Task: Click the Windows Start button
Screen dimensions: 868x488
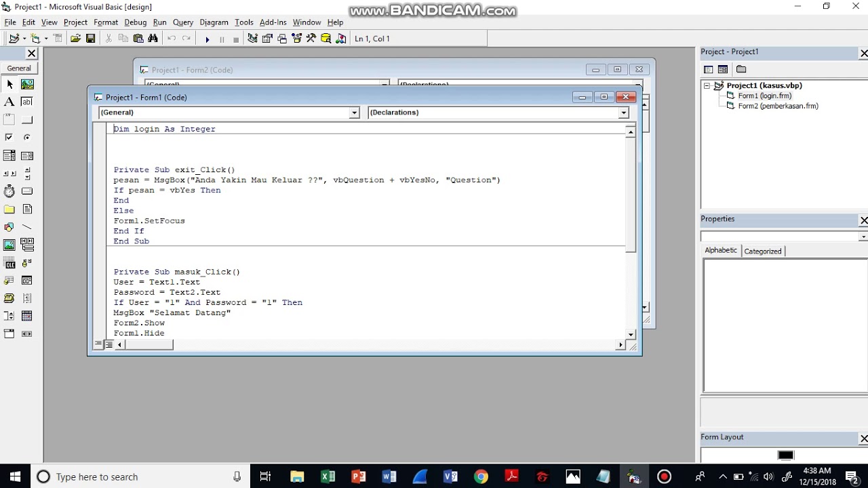Action: coord(15,476)
